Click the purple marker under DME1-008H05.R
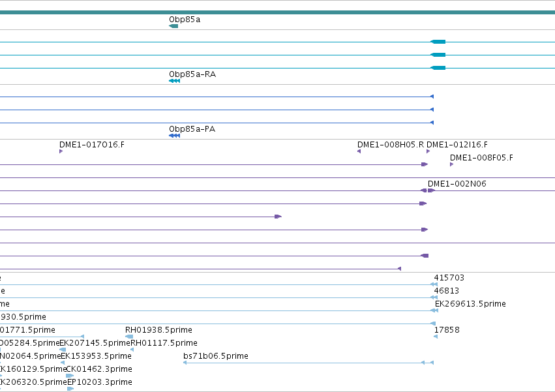This screenshot has height=392, width=555. (359, 151)
